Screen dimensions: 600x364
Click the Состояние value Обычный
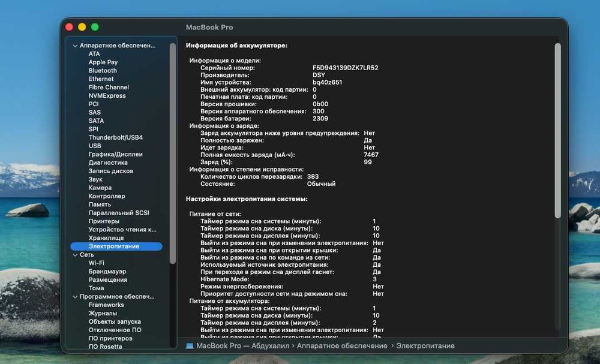pyautogui.click(x=321, y=184)
